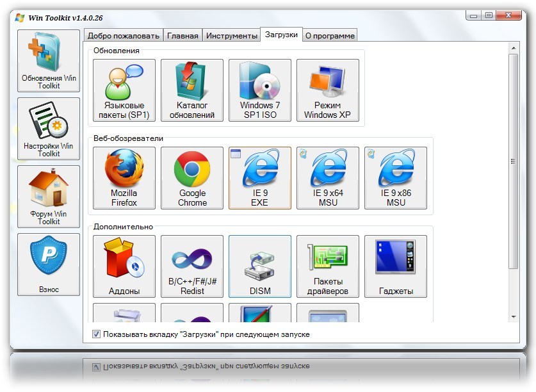Open the Режим Windows XP item
Screen dimensions: 536x392
(x=328, y=90)
